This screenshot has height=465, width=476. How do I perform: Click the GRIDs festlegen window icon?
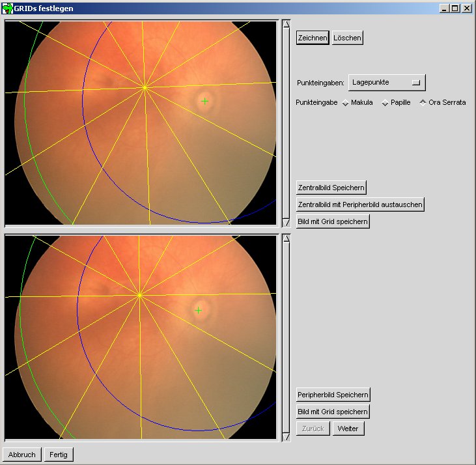[x=8, y=8]
